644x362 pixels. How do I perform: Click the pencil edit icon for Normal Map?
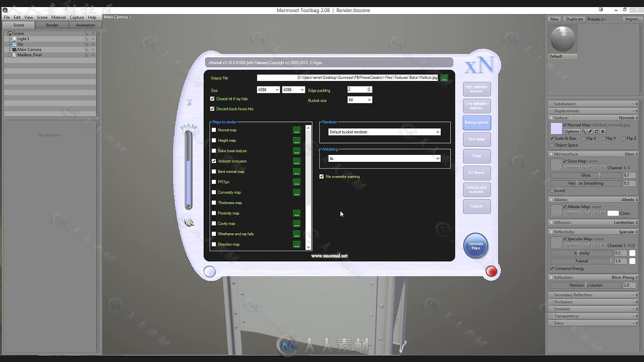(x=590, y=131)
